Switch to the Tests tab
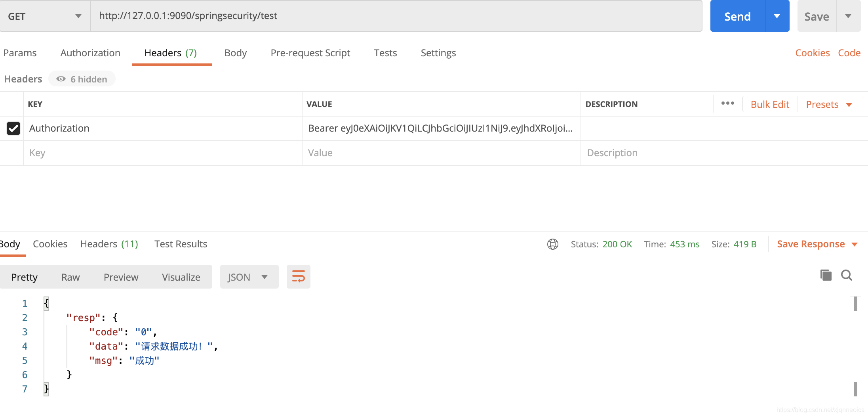Image resolution: width=868 pixels, height=417 pixels. (385, 53)
